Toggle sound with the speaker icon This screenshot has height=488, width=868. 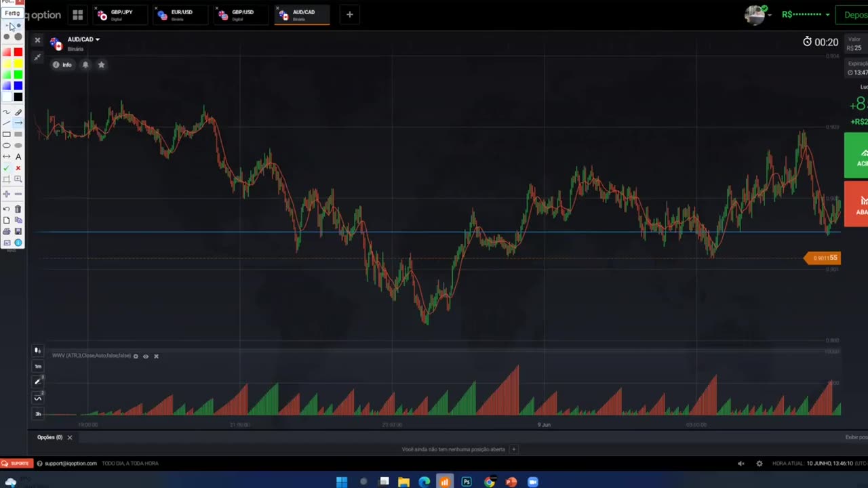point(741,464)
